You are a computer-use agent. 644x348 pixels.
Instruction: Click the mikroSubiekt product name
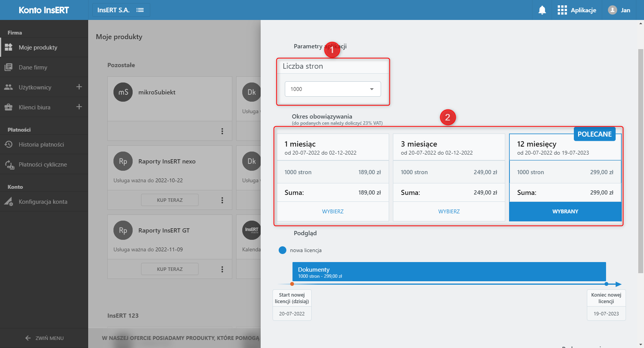pyautogui.click(x=157, y=92)
